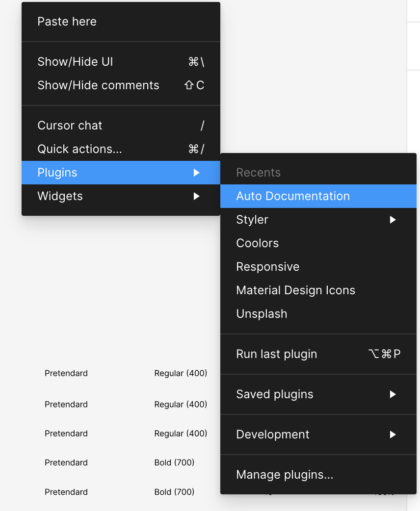The width and height of the screenshot is (420, 511).
Task: Expand the Plugins submenu arrow
Action: 196,173
